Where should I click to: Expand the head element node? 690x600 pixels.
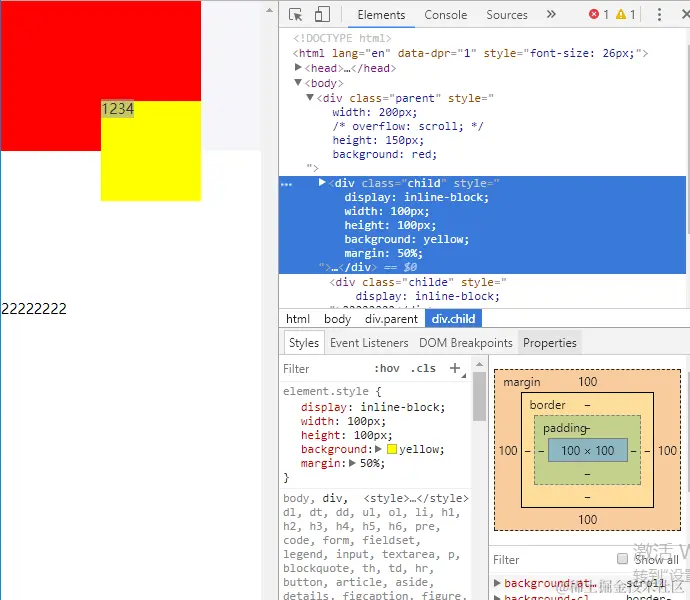tap(298, 67)
